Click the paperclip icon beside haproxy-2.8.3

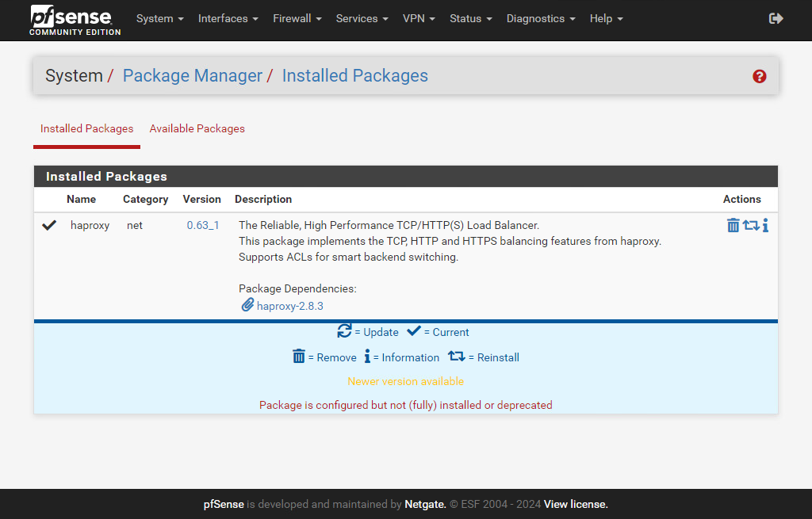(x=247, y=305)
